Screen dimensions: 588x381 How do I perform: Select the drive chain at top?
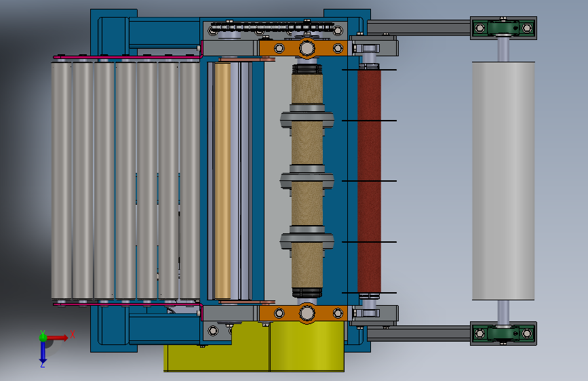tap(272, 26)
